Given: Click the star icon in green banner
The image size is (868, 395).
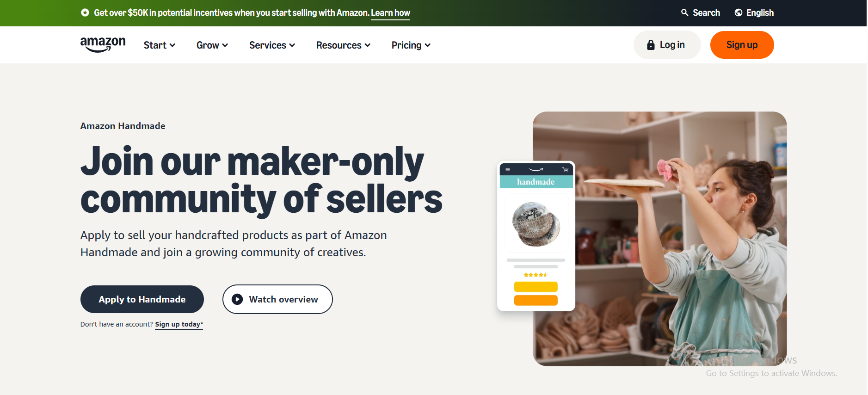Looking at the screenshot, I should [85, 12].
